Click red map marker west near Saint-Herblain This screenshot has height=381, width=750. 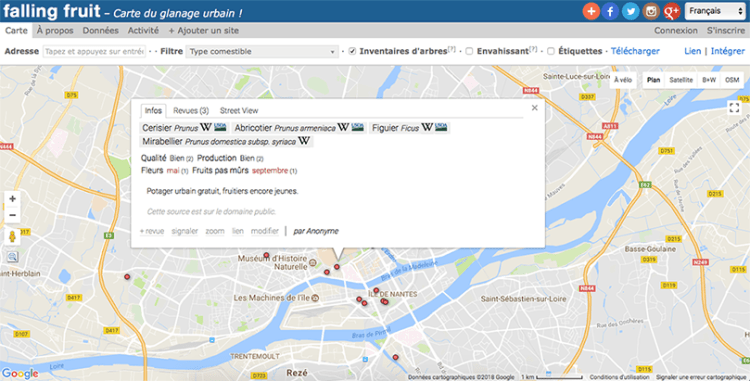pos(127,277)
